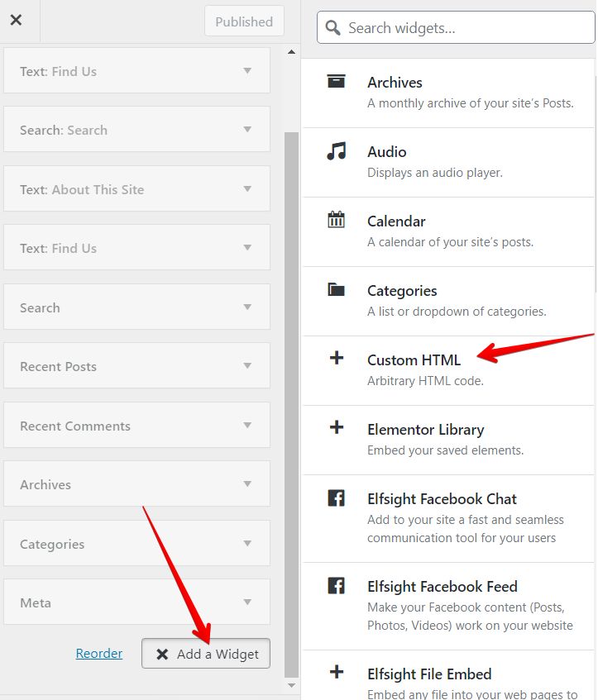Click the sidebar scrollbar down arrow

coord(290,685)
